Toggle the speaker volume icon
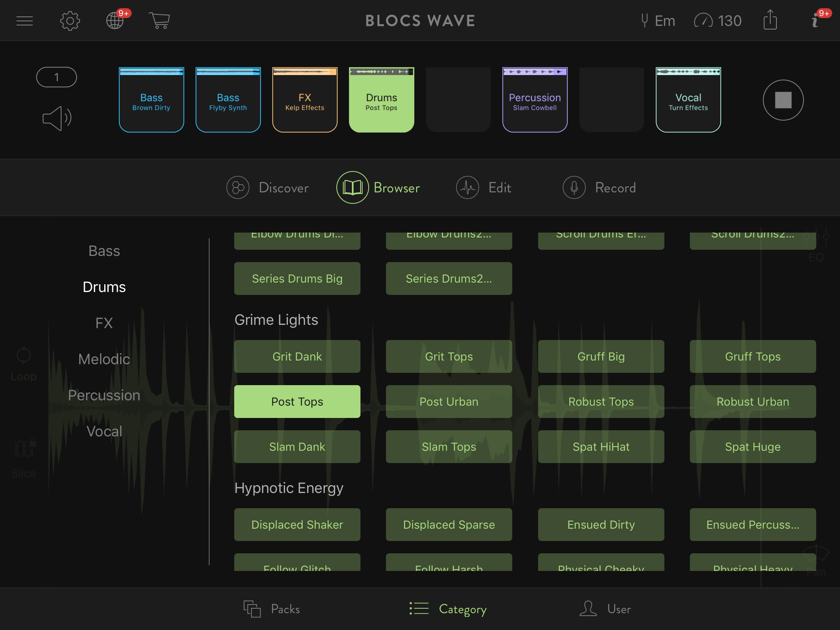840x630 pixels. coord(57,119)
